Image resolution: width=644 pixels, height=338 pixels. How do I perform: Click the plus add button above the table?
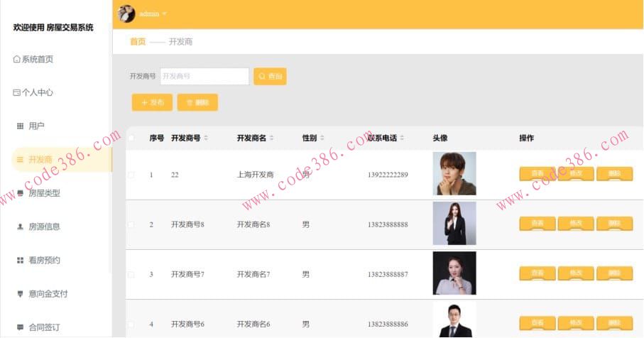[x=152, y=102]
